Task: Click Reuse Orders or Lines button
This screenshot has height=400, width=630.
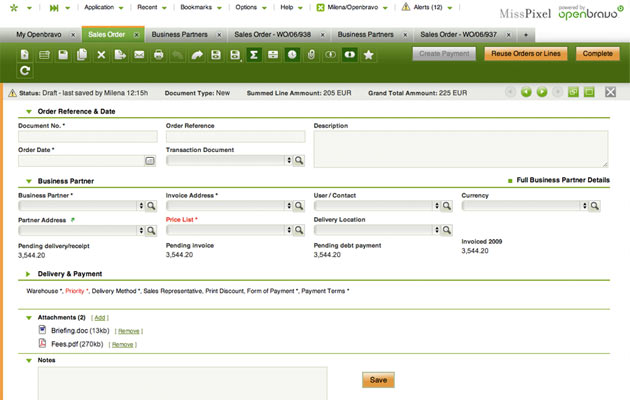Action: point(526,53)
